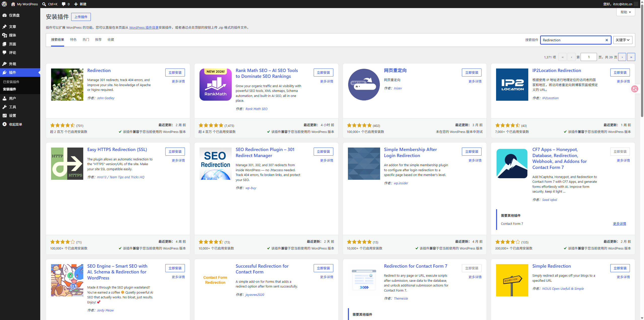Click the floating translate icon at right edge
This screenshot has height=320, width=644.
point(635,89)
